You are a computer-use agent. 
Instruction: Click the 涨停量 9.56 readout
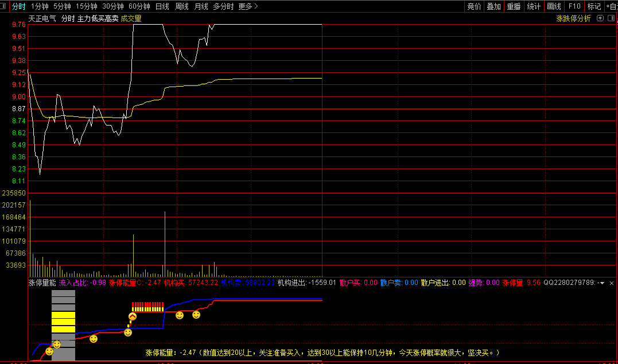pyautogui.click(x=522, y=283)
